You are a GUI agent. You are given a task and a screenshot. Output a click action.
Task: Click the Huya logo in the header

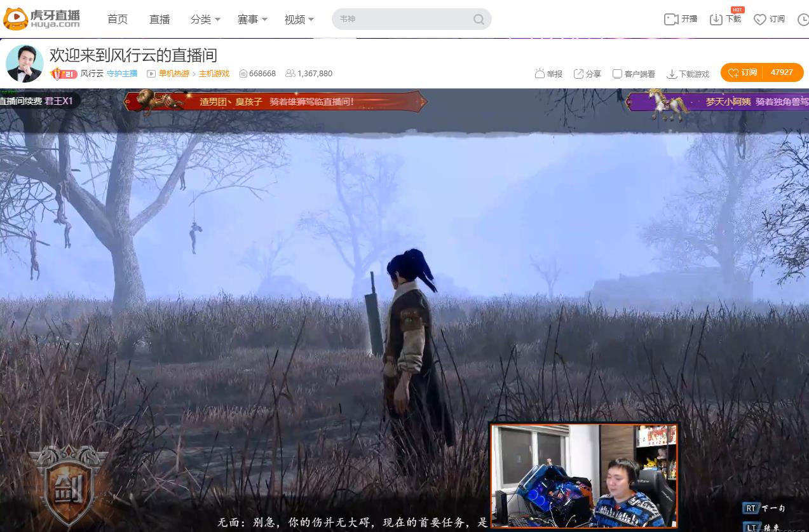[x=42, y=18]
